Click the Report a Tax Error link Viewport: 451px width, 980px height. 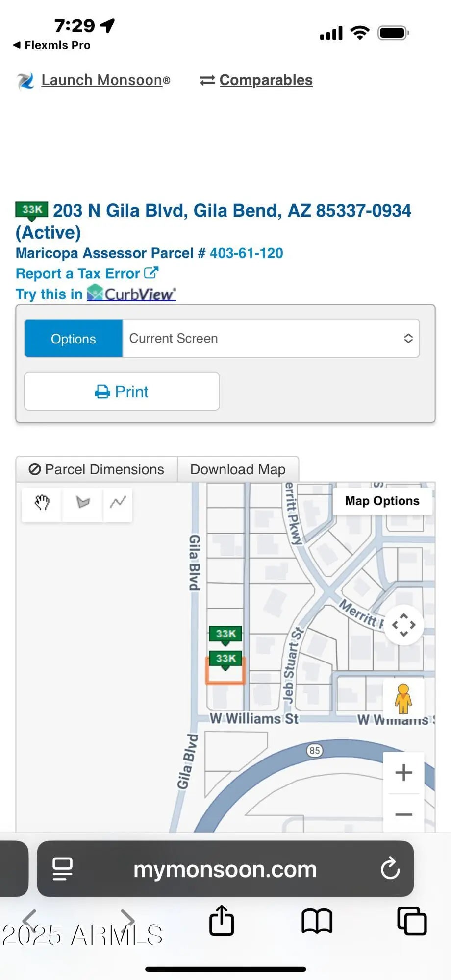click(87, 273)
